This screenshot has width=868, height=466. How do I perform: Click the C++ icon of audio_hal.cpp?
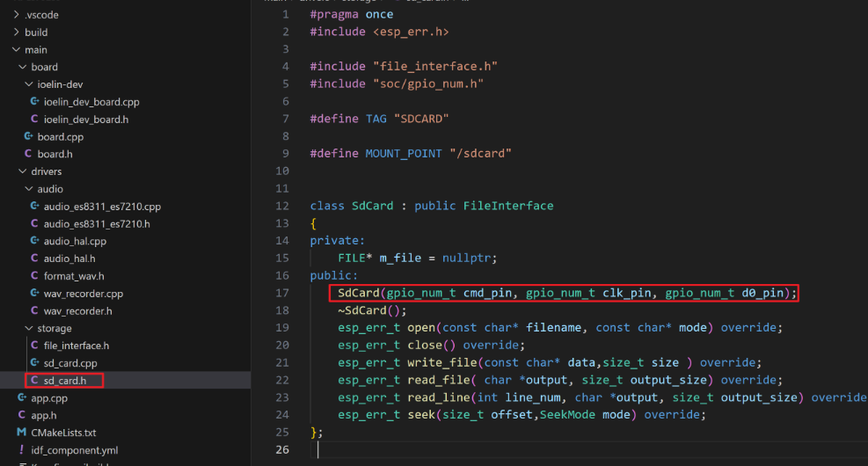[34, 241]
